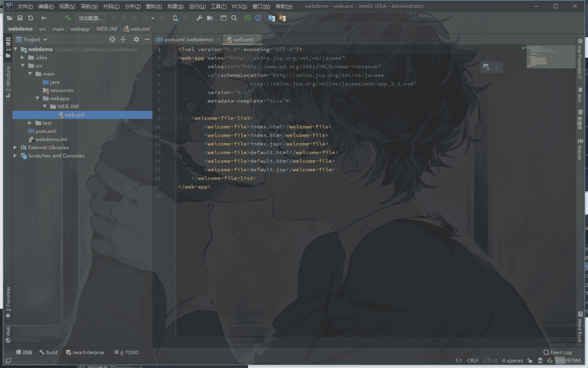Toggle tool window bars with bottom-left corner icon
This screenshot has width=588, height=368.
coord(8,361)
